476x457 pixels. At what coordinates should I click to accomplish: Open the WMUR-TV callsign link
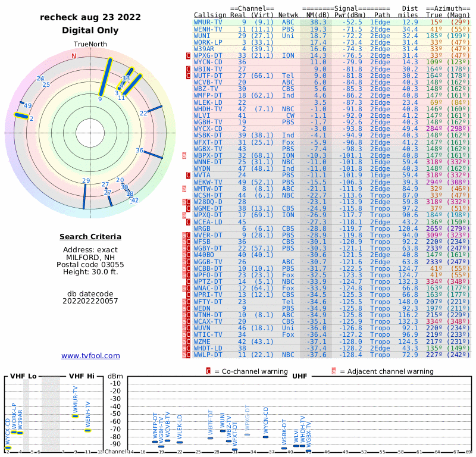208,22
